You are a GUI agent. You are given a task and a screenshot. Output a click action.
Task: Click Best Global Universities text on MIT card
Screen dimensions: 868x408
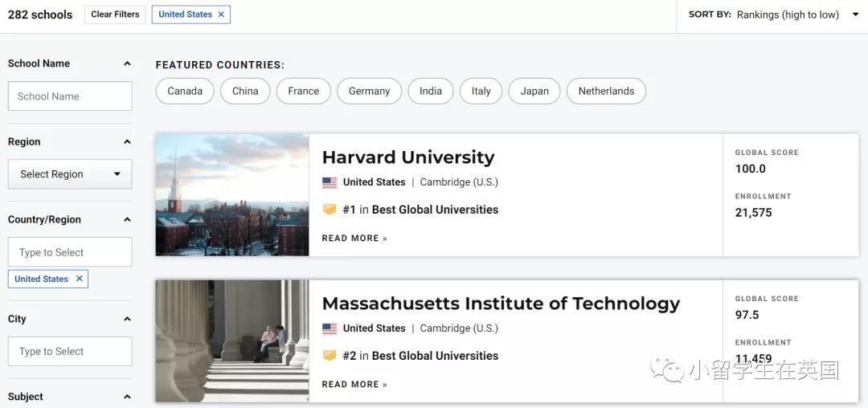point(435,356)
